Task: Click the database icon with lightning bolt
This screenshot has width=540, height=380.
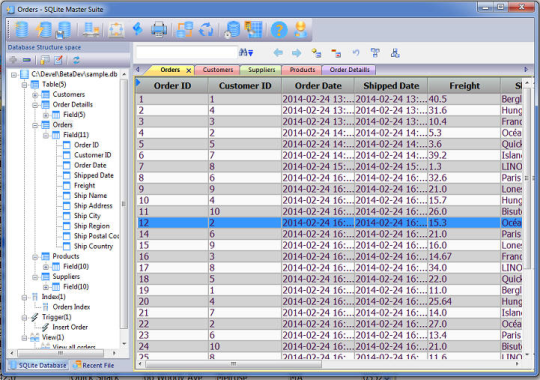Action: pos(43,29)
